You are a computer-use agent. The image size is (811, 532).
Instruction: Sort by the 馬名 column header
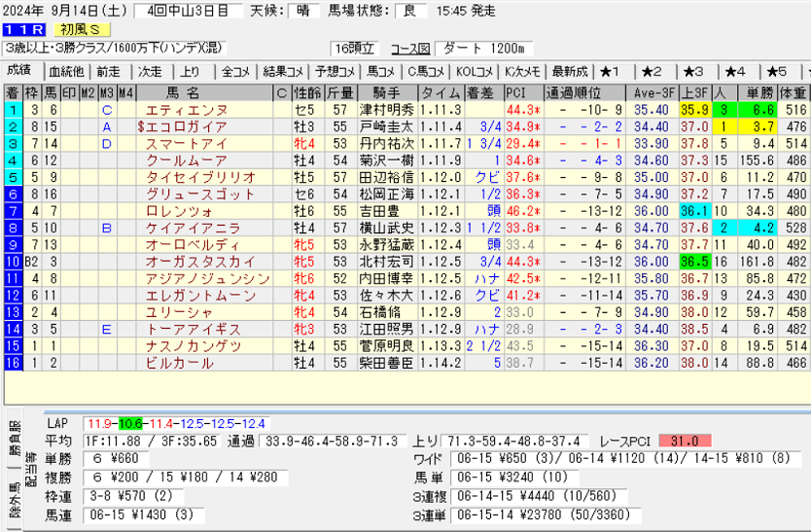(x=183, y=93)
